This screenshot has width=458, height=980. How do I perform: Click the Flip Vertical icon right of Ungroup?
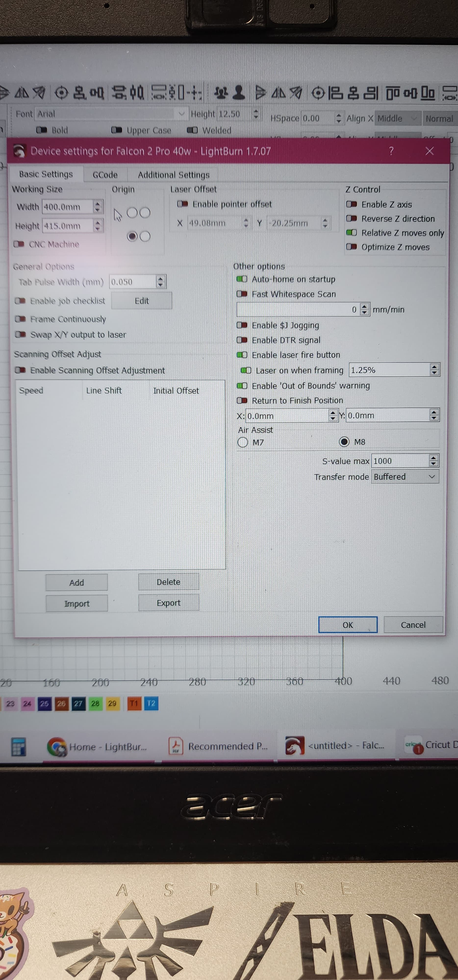260,92
